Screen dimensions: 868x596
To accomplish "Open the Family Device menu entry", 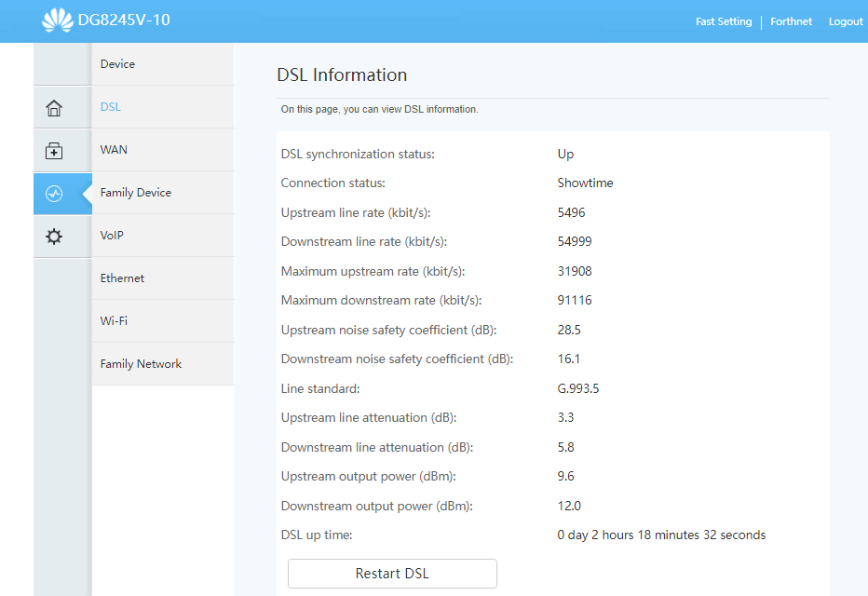I will [x=136, y=193].
